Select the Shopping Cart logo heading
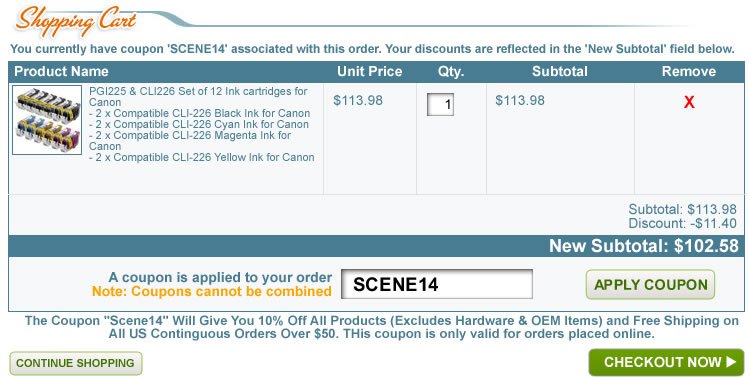This screenshot has height=379, width=749. [x=75, y=21]
